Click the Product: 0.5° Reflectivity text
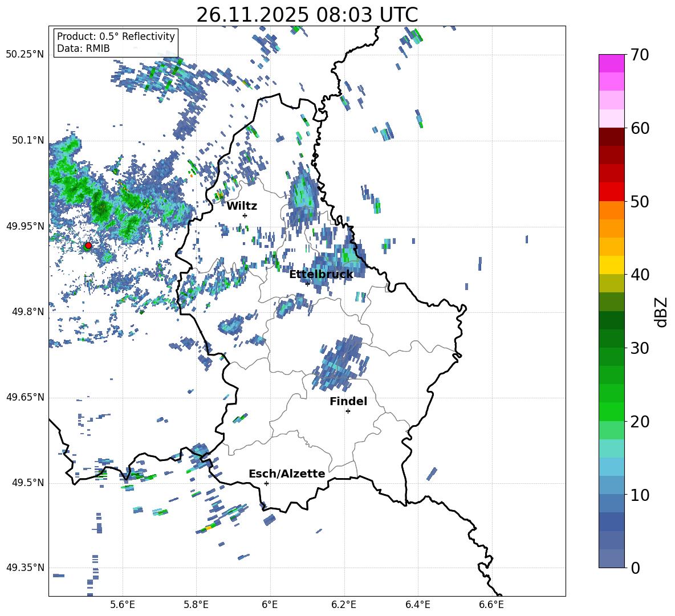Viewport: 675px width, 616px height. [116, 36]
